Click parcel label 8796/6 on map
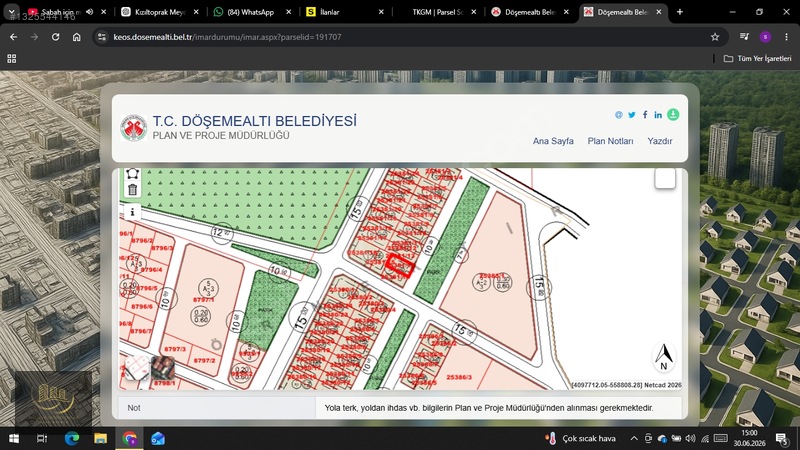 (141, 307)
